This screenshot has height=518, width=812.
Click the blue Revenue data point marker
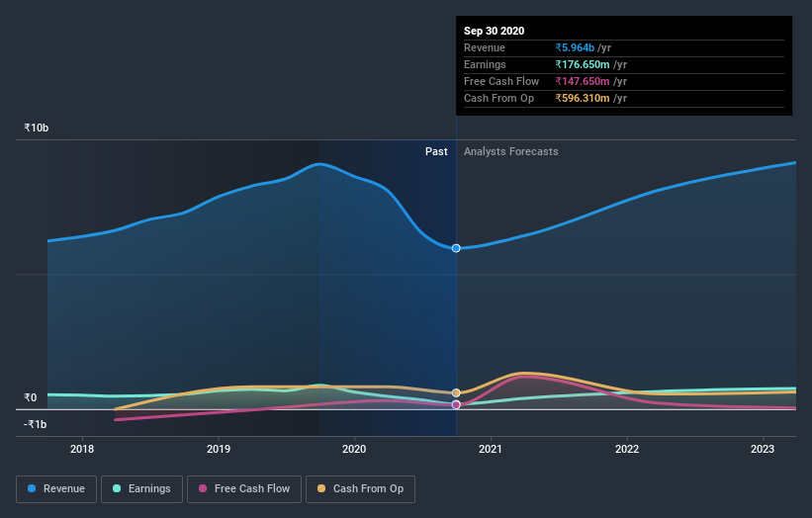456,248
